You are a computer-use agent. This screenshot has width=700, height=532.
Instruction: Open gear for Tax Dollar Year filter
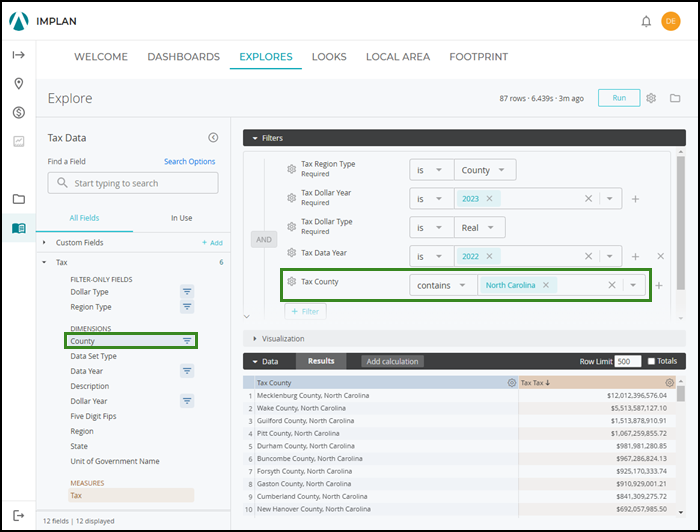(292, 198)
